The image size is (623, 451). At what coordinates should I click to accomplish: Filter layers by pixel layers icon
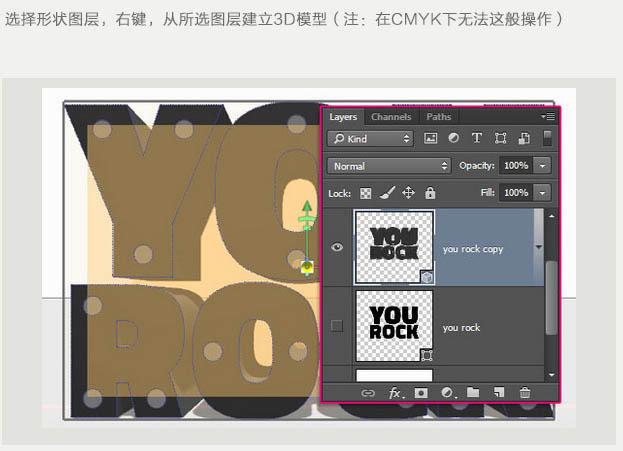tap(431, 138)
